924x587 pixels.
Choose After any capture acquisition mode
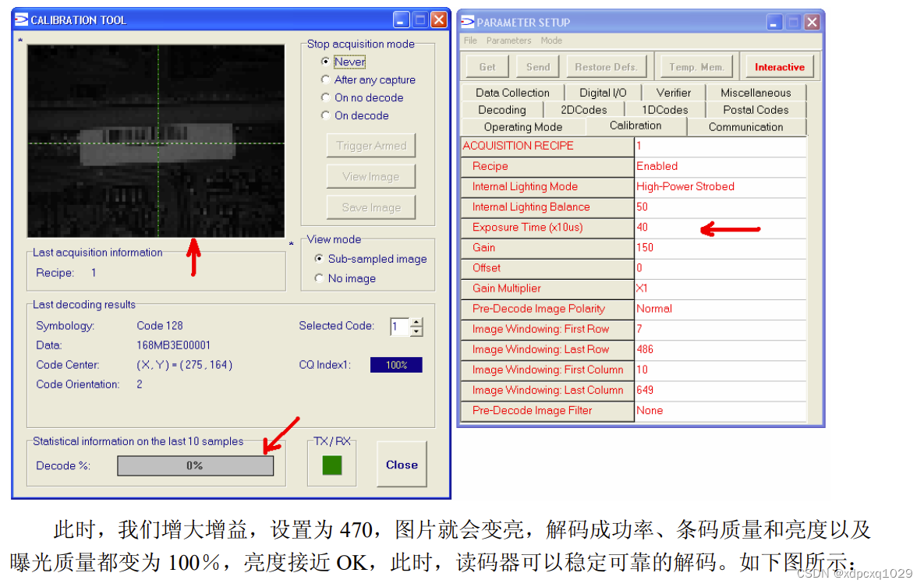[x=325, y=79]
